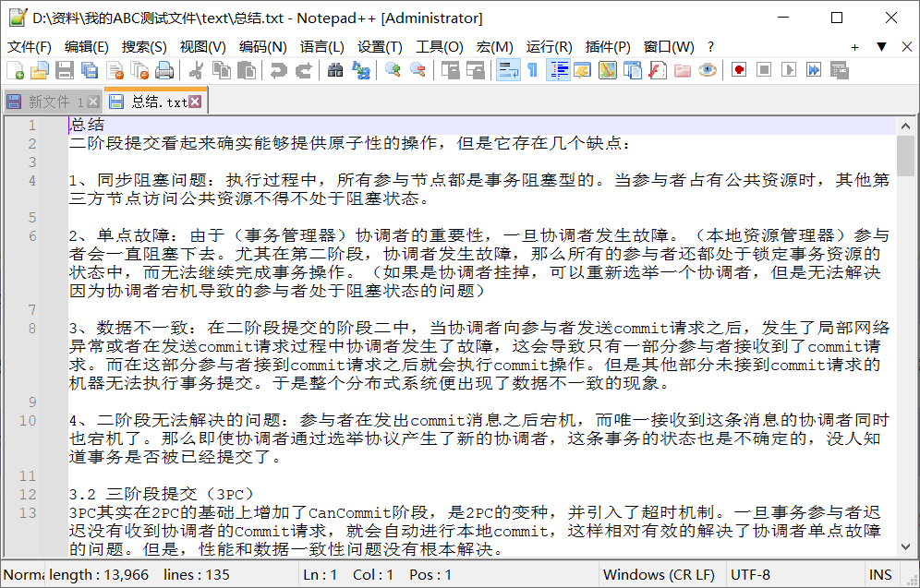920x588 pixels.
Task: Open the 设置(T) menu
Action: point(381,47)
